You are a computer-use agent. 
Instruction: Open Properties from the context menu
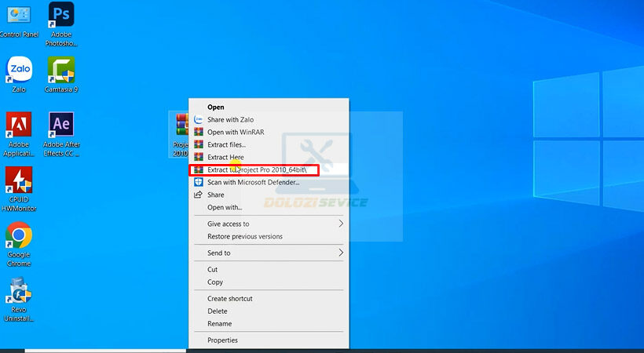222,340
